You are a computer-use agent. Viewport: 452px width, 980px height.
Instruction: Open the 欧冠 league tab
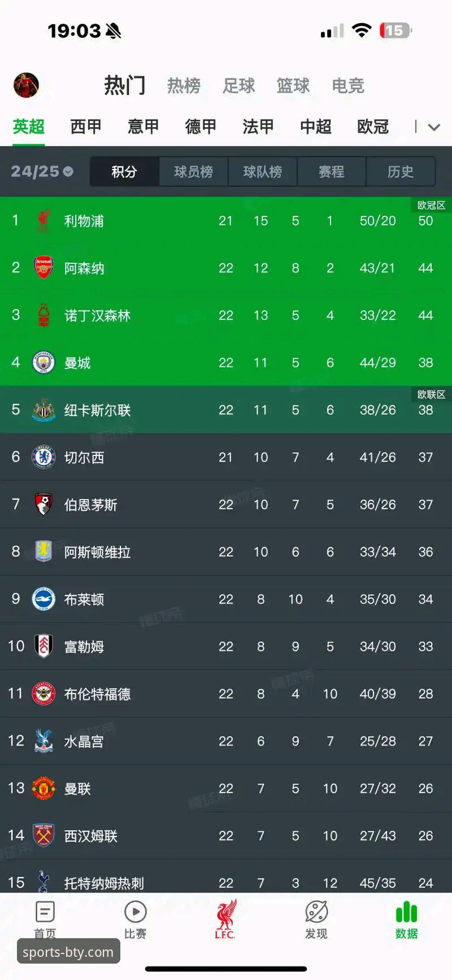tap(373, 127)
